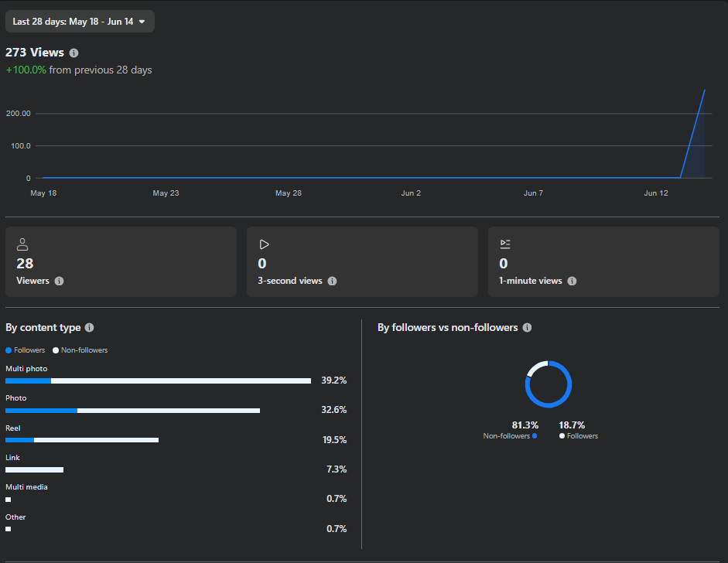Click the Other content type bar

pos(9,529)
